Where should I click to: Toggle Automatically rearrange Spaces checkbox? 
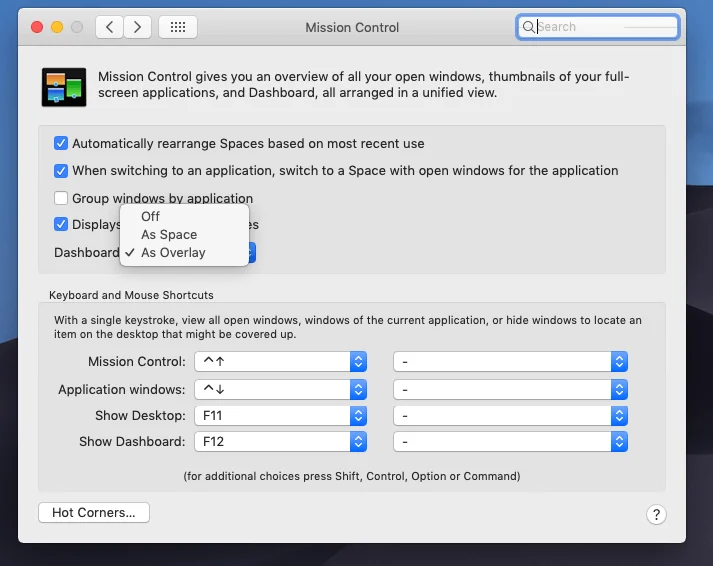62,144
